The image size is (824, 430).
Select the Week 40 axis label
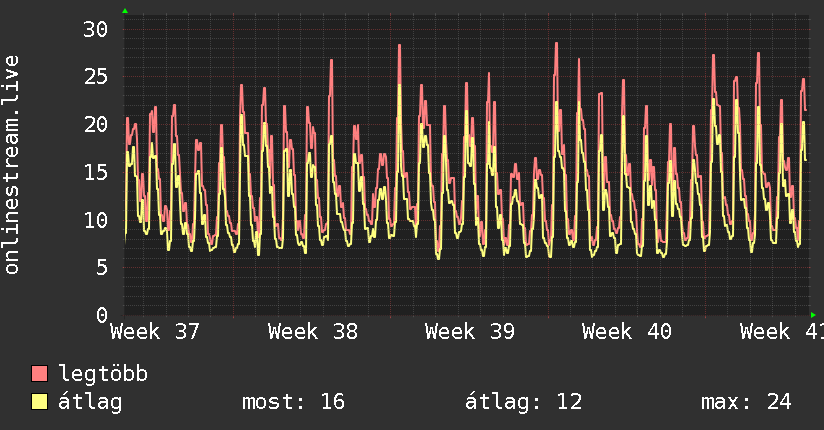[x=627, y=332]
